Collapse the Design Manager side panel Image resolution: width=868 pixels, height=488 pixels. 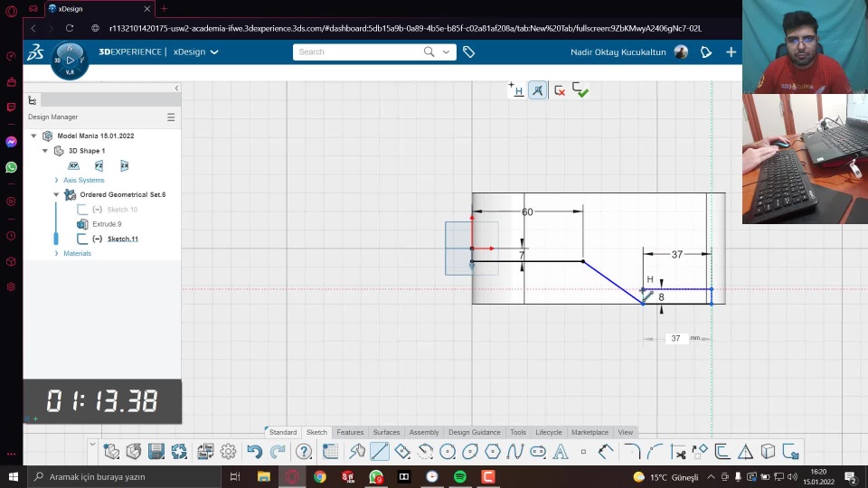coord(176,88)
